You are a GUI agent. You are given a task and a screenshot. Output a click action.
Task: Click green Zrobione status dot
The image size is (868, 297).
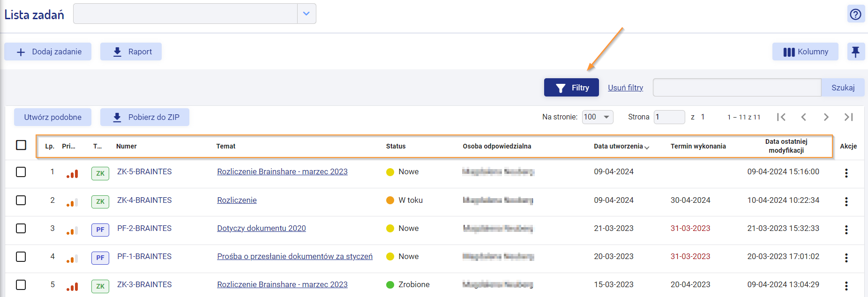pos(390,284)
